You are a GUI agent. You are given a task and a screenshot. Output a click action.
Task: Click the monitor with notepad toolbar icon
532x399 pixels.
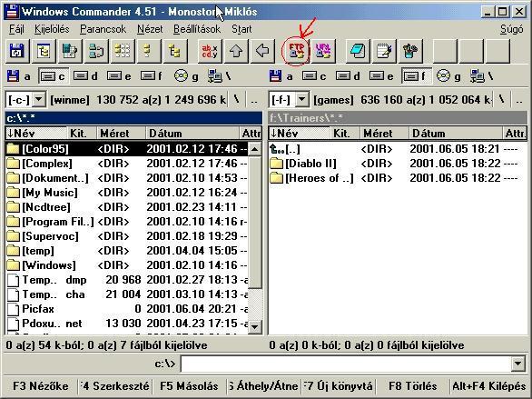pos(70,51)
